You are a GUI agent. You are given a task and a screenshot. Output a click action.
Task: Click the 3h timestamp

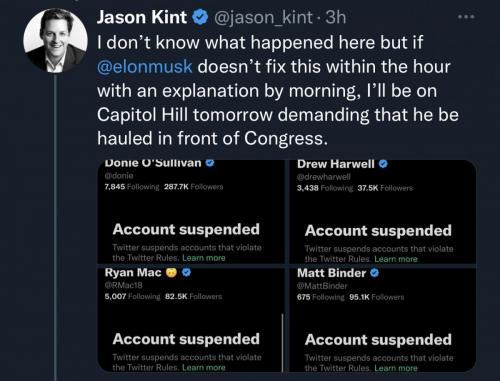[335, 17]
